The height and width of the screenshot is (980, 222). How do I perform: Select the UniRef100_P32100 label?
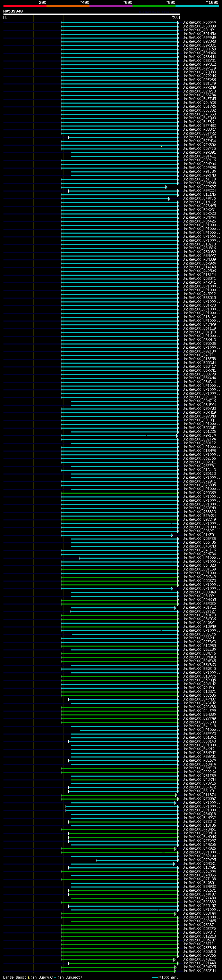(x=199, y=856)
